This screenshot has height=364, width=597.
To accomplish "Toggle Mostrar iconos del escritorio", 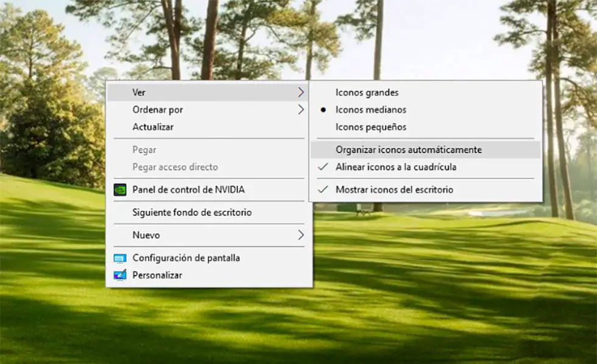I will (x=426, y=190).
